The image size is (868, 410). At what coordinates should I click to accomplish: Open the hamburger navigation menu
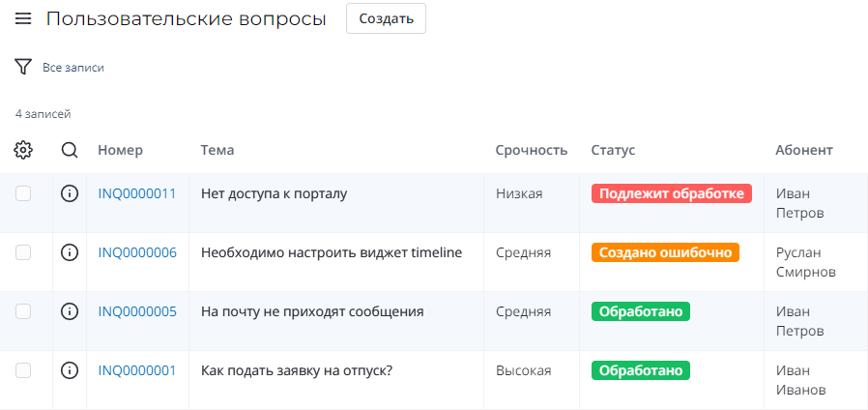(x=23, y=19)
